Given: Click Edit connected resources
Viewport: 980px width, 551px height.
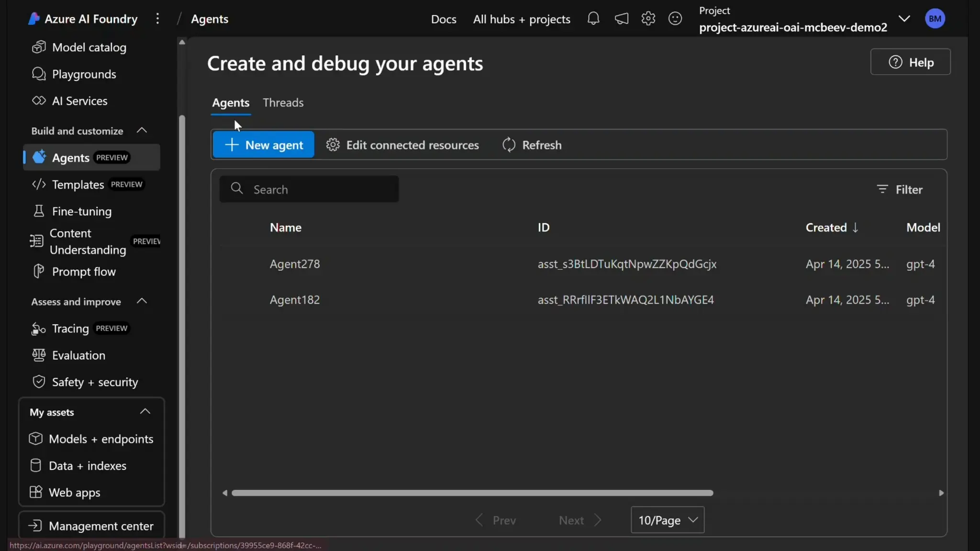Looking at the screenshot, I should tap(402, 145).
